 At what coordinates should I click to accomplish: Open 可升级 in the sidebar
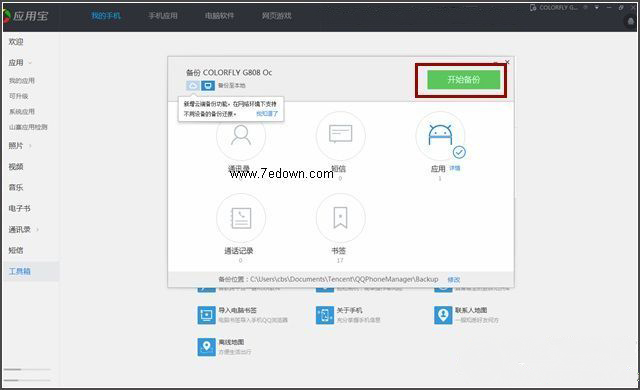pyautogui.click(x=18, y=96)
